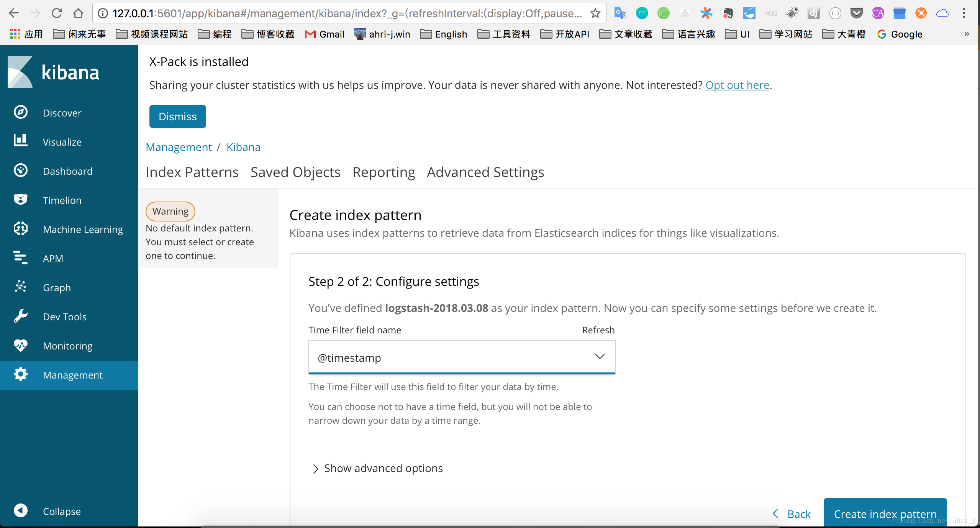
Task: Go to browser home page
Action: [x=78, y=13]
